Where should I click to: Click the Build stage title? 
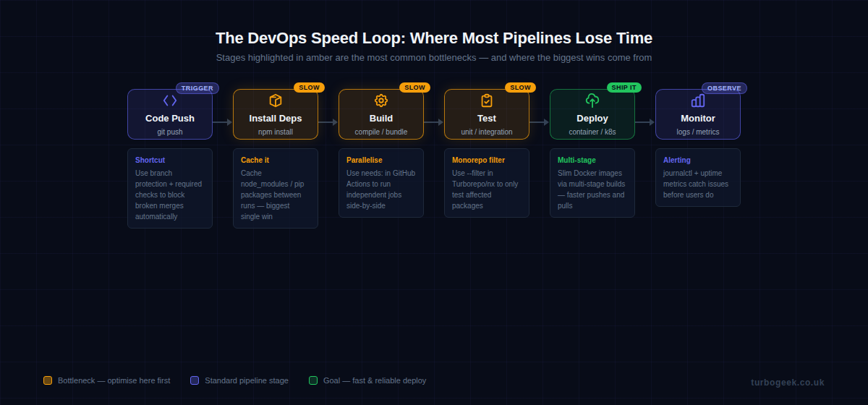tap(381, 119)
